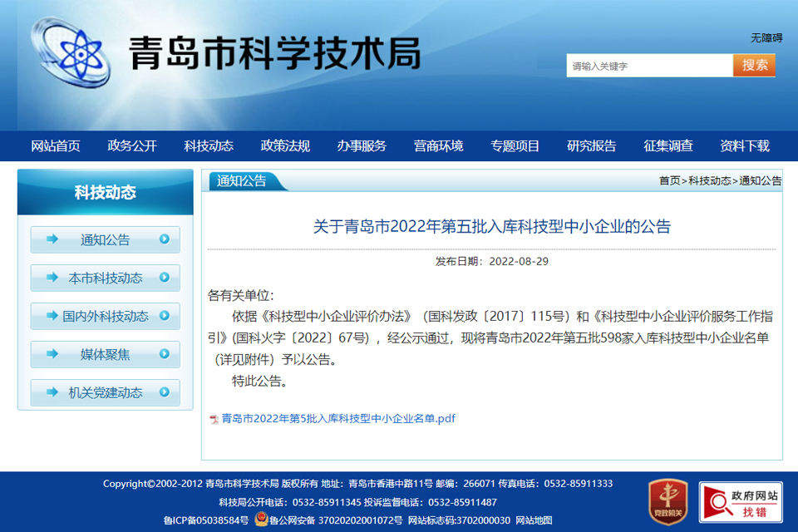
Task: Click the 党政机关 shield badge
Action: [668, 501]
